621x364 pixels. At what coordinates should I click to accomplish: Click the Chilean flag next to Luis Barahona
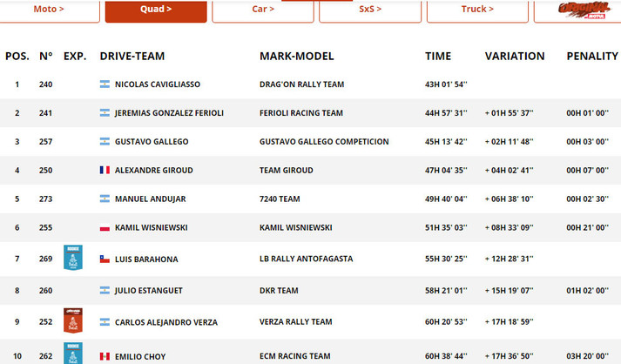point(105,259)
